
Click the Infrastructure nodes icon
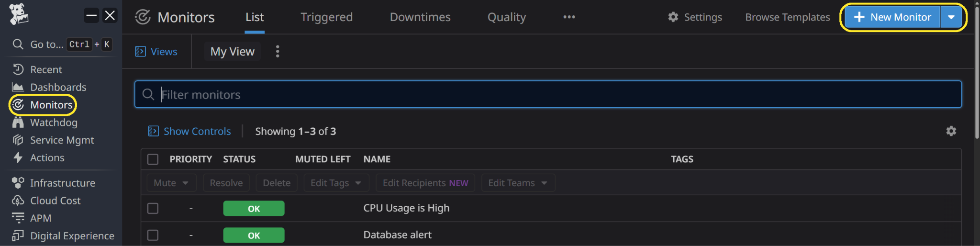(x=18, y=183)
